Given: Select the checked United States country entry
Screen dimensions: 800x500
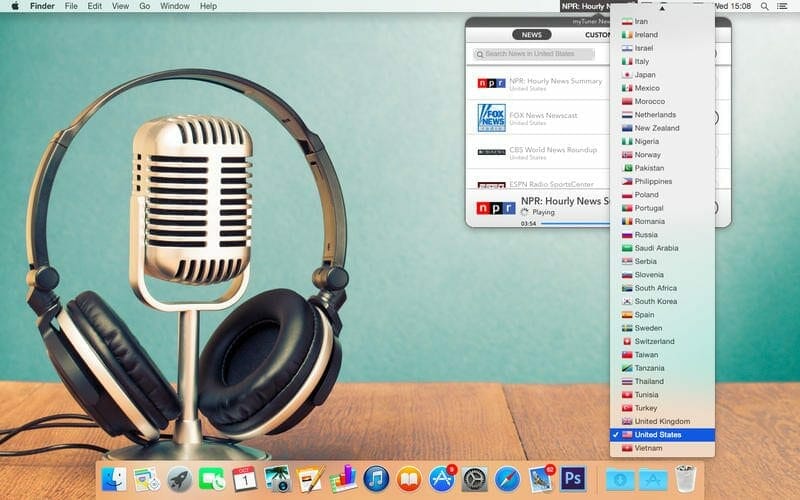Looking at the screenshot, I should click(662, 435).
